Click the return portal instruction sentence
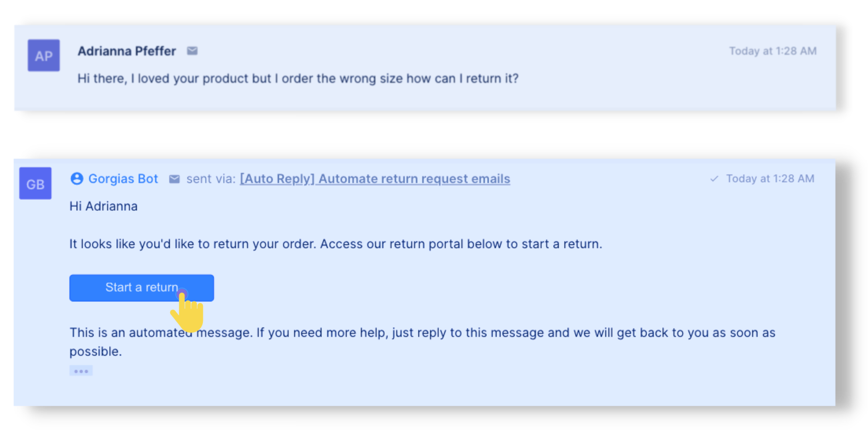Image resolution: width=868 pixels, height=435 pixels. (336, 244)
